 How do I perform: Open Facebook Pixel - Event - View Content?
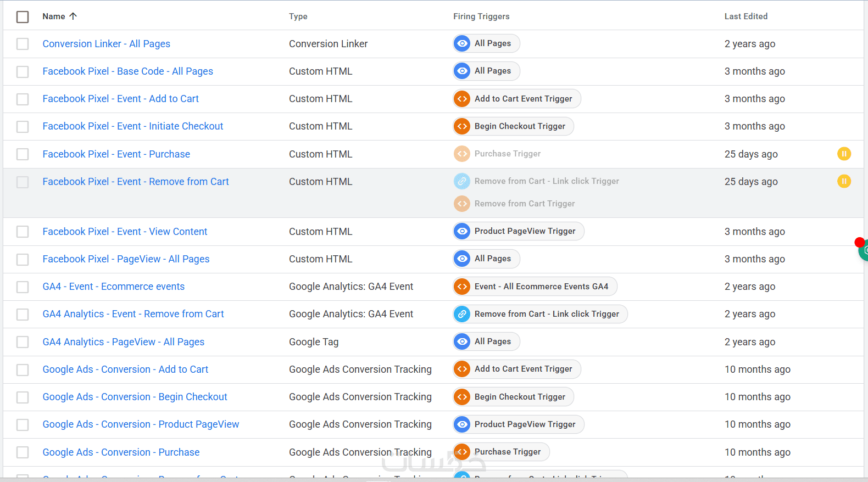click(125, 232)
